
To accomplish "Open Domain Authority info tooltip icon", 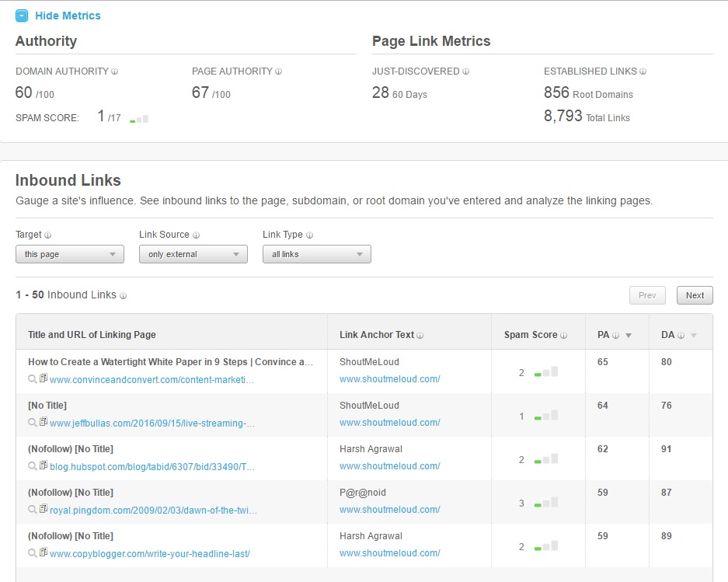I will (115, 71).
